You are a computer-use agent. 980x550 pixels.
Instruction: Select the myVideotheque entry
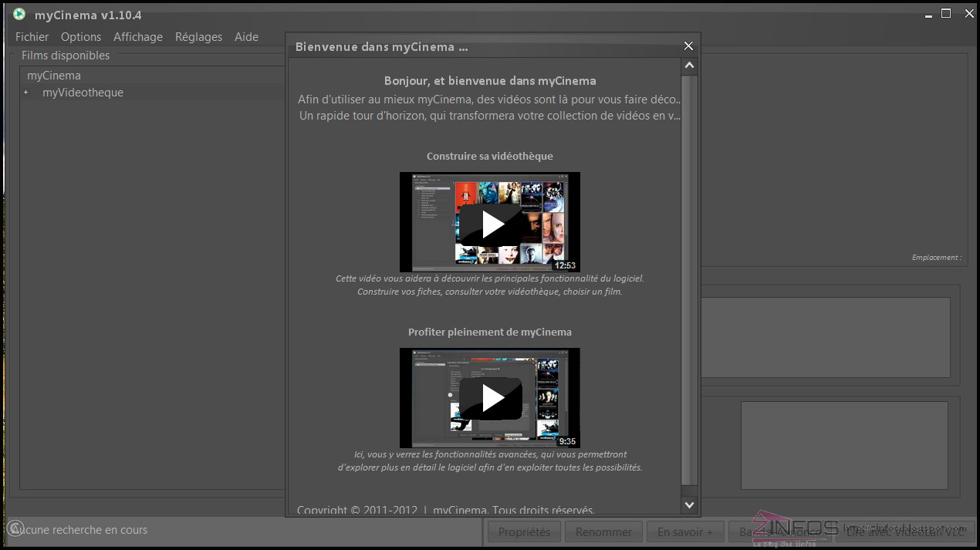click(x=83, y=92)
